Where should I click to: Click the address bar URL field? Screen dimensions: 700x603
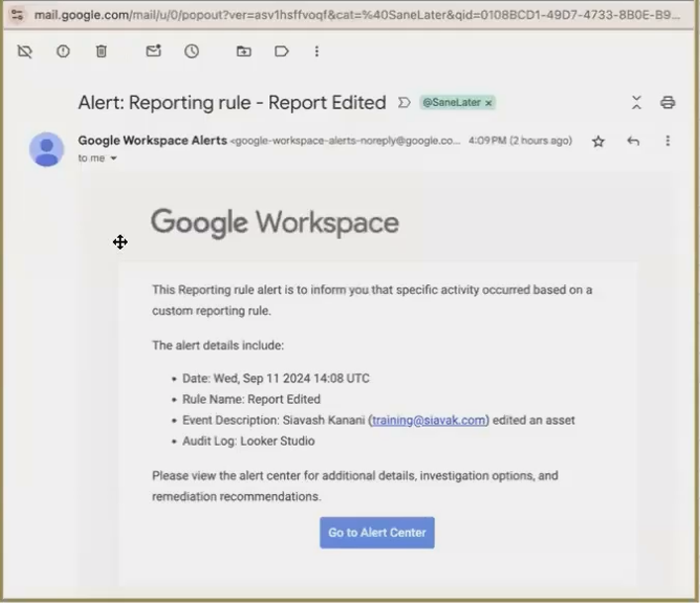357,15
